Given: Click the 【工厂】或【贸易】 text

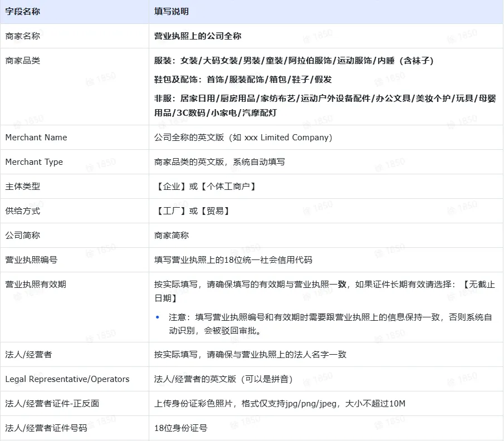Looking at the screenshot, I should 193,211.
